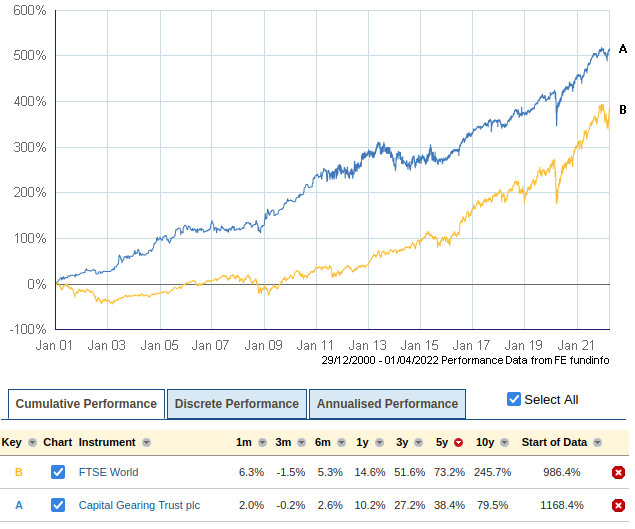The height and width of the screenshot is (529, 635).
Task: Click the red 5y sort arrow icon
Action: click(459, 443)
